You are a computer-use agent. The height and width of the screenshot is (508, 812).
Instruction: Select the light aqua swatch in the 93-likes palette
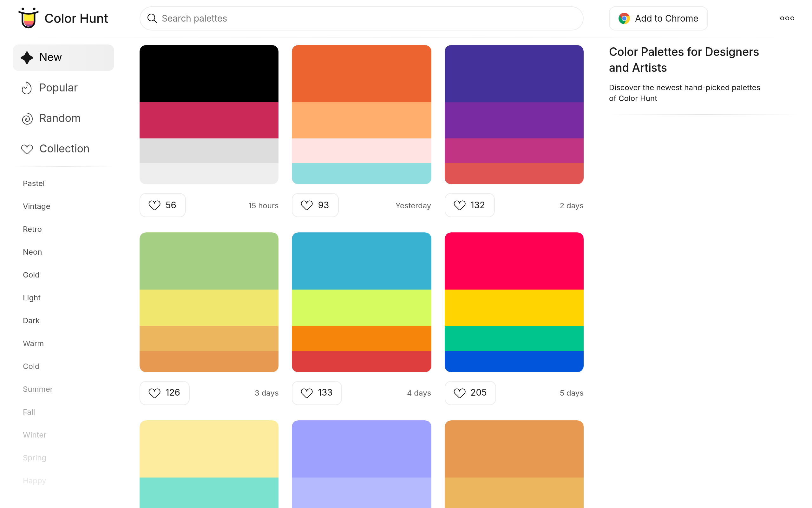pos(361,174)
